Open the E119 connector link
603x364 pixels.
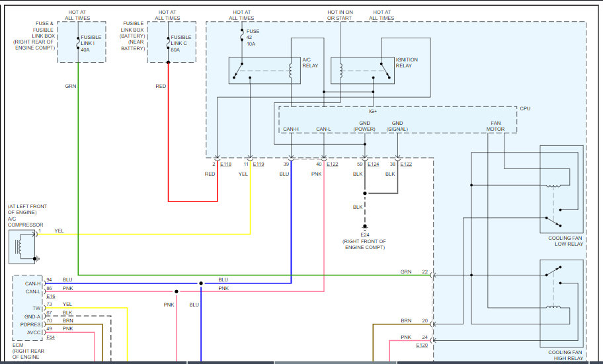pos(259,164)
